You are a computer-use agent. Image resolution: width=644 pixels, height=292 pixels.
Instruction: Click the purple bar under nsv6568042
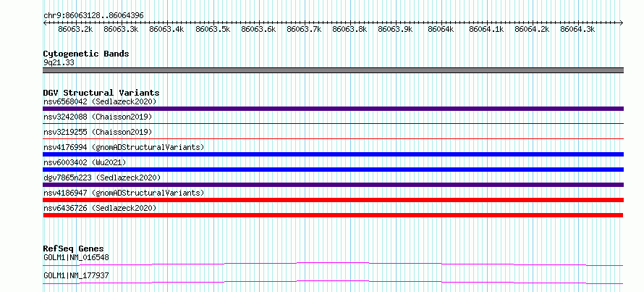pos(333,109)
